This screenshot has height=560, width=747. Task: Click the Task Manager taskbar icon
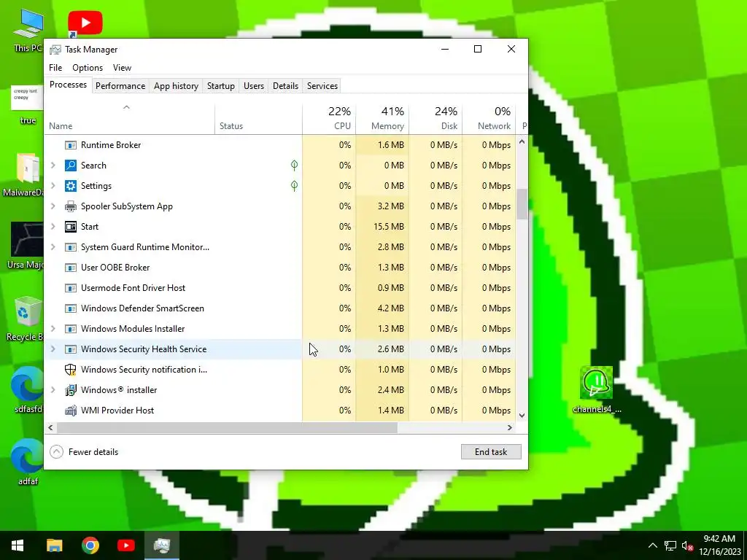click(x=162, y=545)
